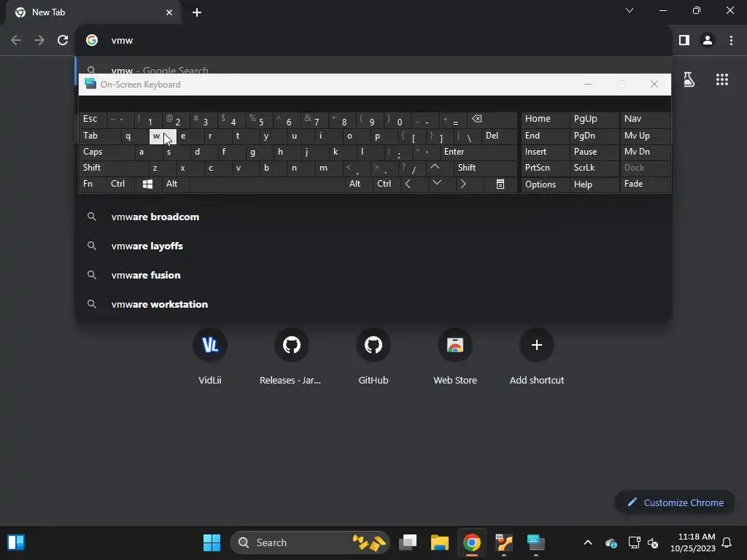This screenshot has height=560, width=747.
Task: Click in the address bar showing 'vmw'
Action: (373, 41)
